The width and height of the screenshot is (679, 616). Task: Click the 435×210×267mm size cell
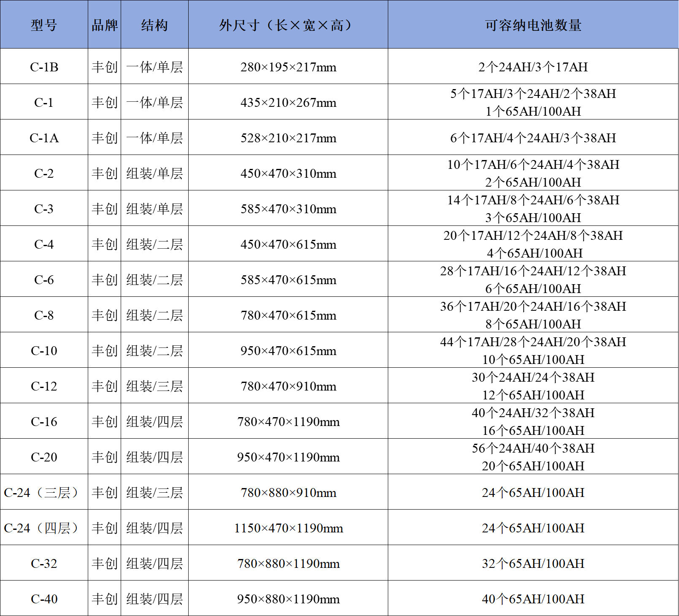coord(288,102)
